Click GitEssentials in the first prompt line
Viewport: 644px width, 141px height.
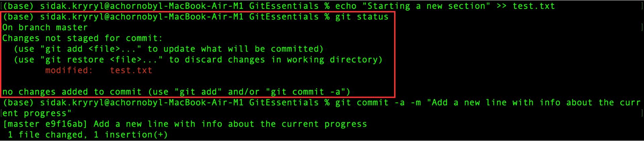(284, 6)
